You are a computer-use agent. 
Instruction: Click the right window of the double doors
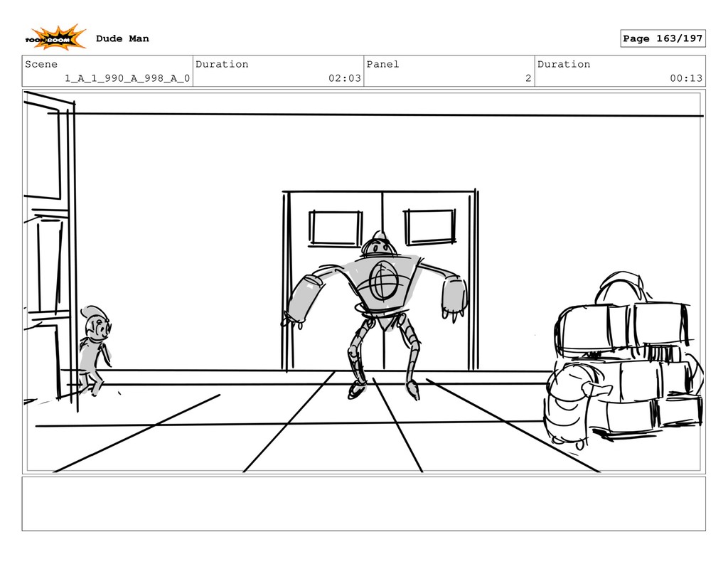point(429,227)
